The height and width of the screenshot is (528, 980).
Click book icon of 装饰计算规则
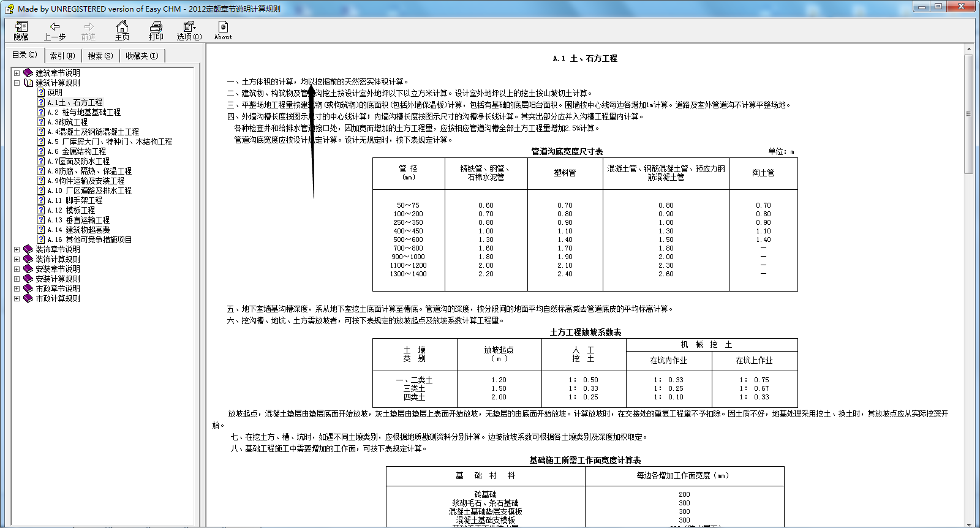28,259
